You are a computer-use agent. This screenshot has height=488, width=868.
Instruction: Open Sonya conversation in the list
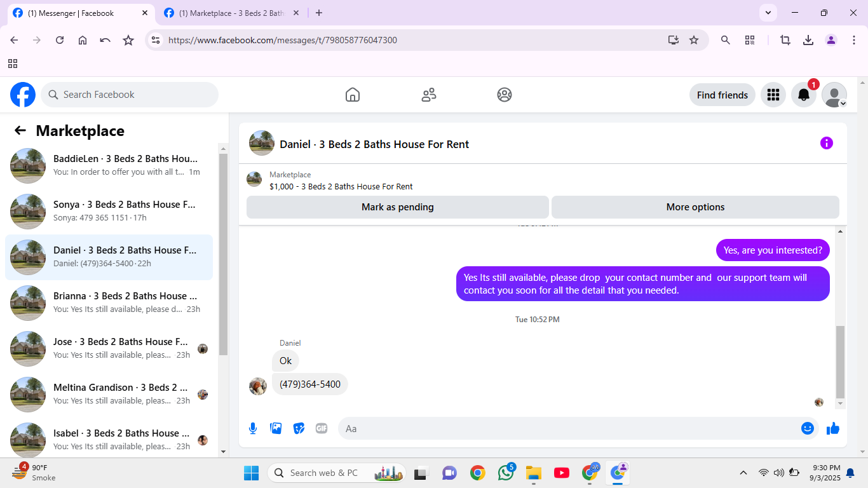pos(109,212)
